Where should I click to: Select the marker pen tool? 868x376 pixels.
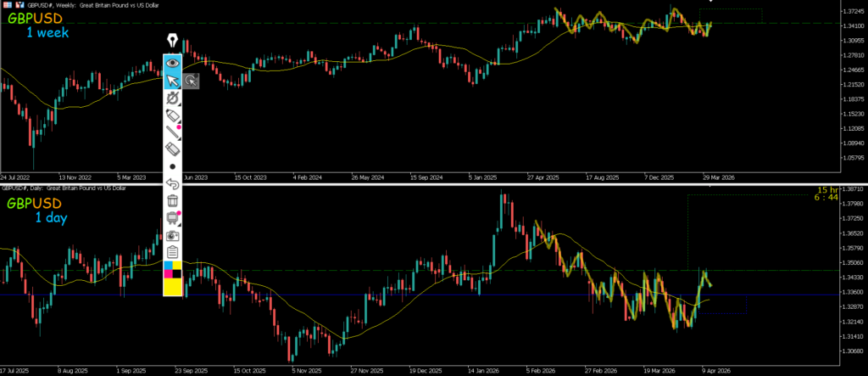coord(173,115)
